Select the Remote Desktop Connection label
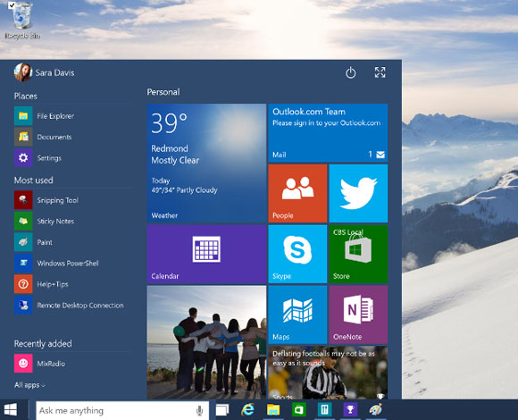 [x=80, y=306]
